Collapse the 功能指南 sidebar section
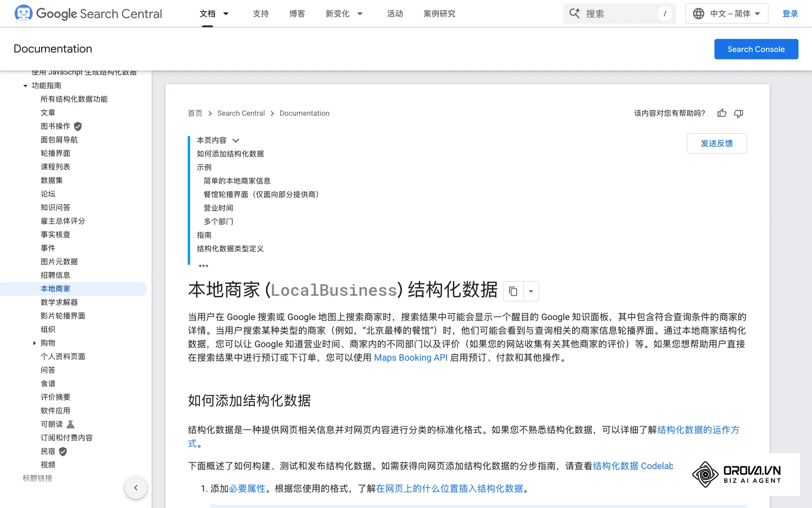 (25, 86)
